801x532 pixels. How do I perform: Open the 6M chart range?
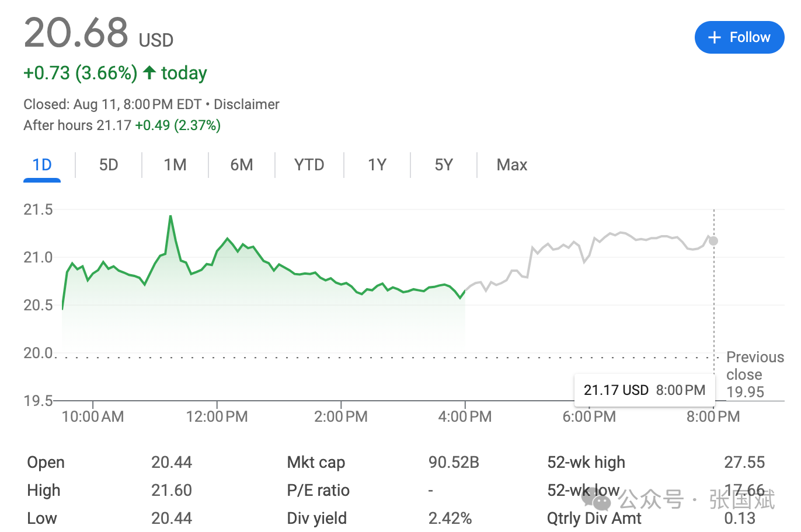point(242,165)
